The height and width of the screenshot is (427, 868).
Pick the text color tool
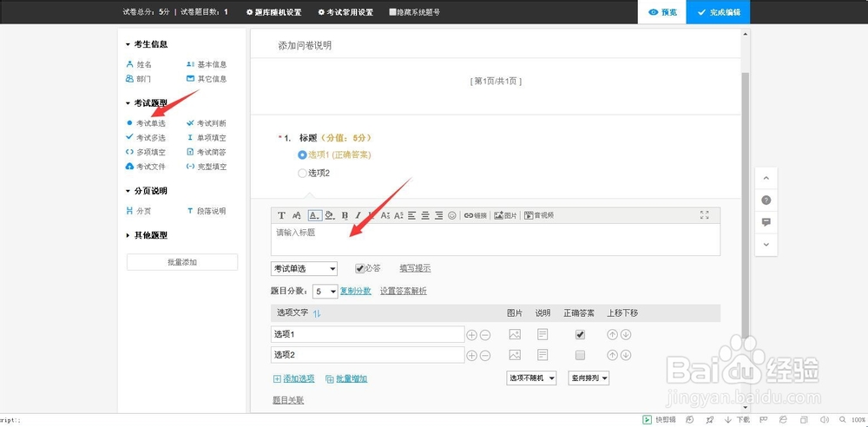tap(314, 215)
